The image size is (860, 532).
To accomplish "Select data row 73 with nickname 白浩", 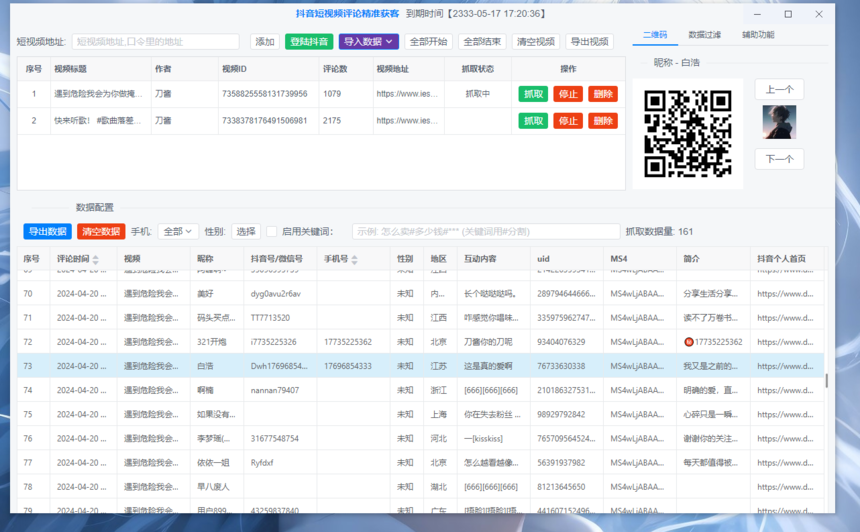I will click(x=420, y=366).
